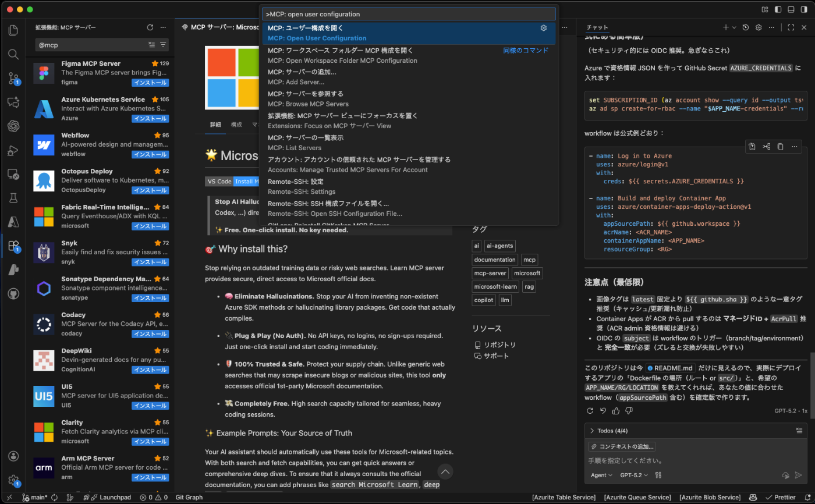The height and width of the screenshot is (504, 815).
Task: Open the GPT-5.2 model picker
Action: click(x=633, y=475)
